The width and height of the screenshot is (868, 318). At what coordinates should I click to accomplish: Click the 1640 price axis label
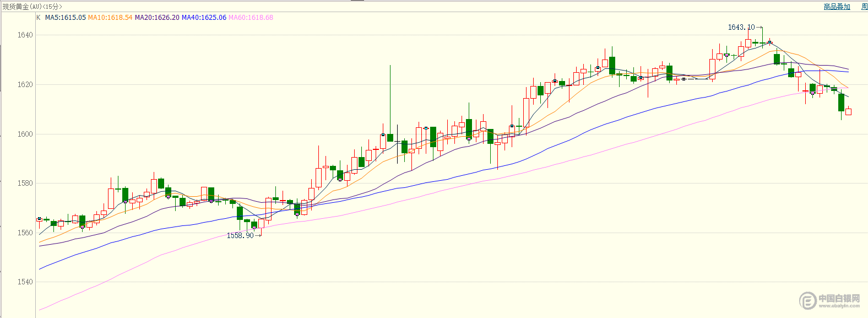(x=25, y=35)
